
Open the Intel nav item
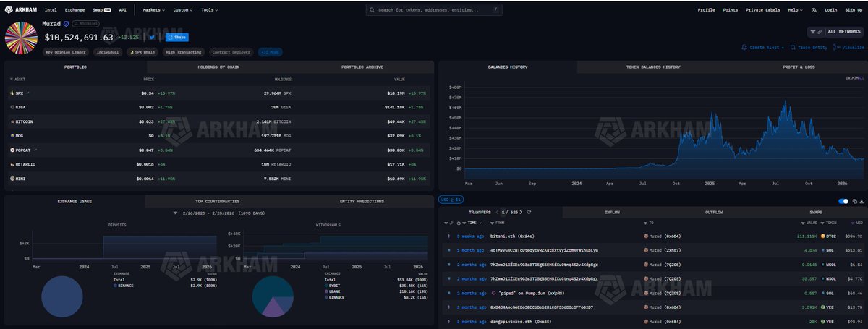(x=51, y=10)
